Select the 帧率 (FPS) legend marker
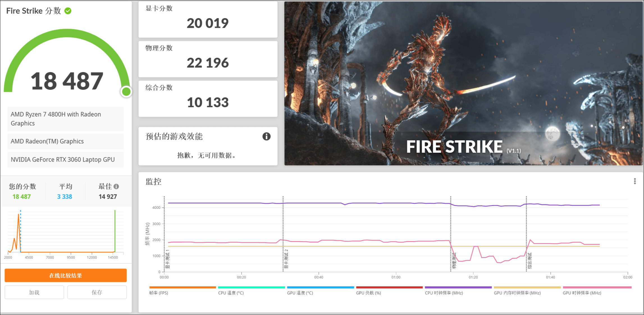Image resolution: width=644 pixels, height=315 pixels. (182, 287)
